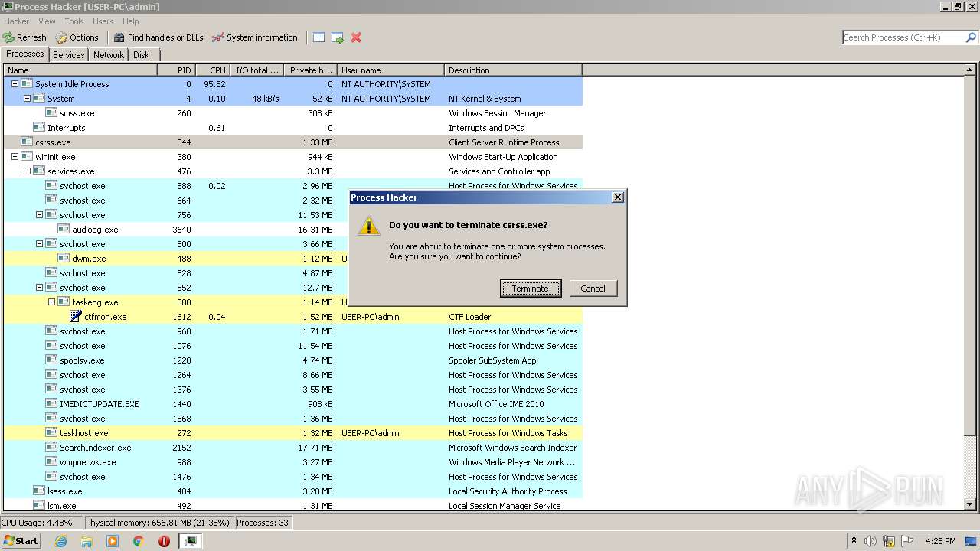Select the taskhost.exe process row
The image size is (980, 551).
click(293, 433)
